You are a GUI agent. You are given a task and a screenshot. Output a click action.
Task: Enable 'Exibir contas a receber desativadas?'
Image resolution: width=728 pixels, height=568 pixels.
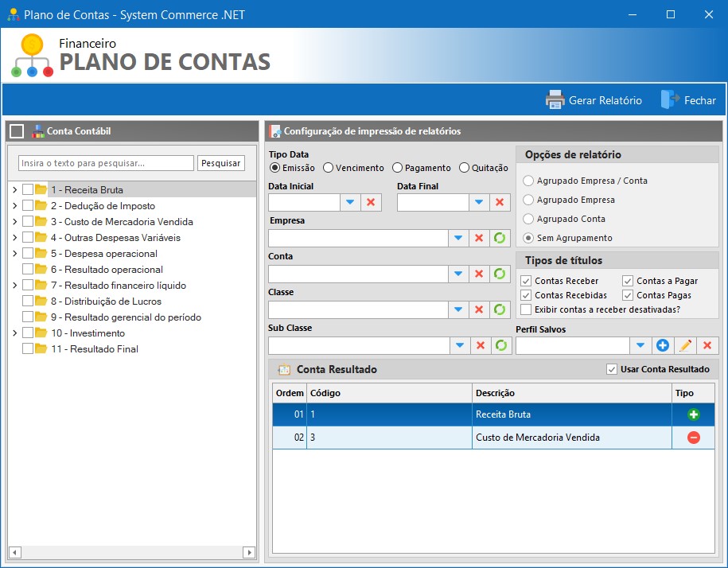(x=526, y=310)
